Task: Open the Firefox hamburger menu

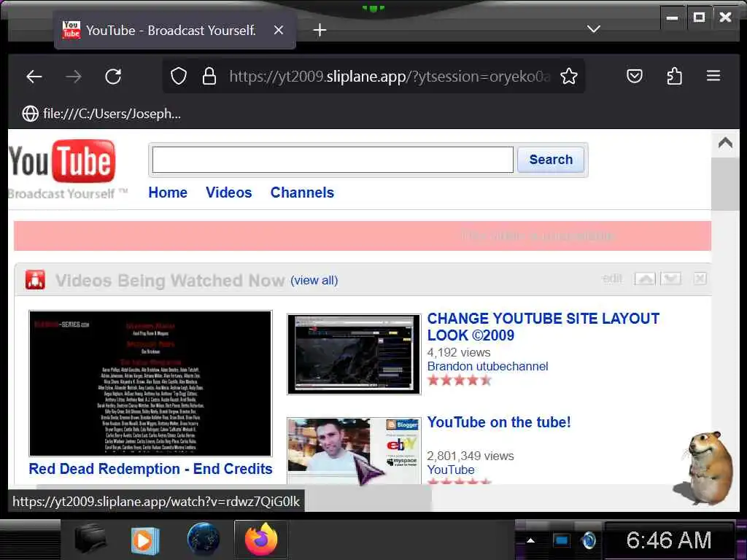Action: 713,76
